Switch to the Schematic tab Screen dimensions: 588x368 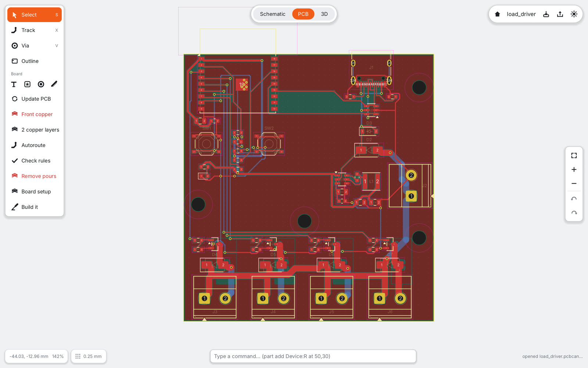pyautogui.click(x=273, y=14)
